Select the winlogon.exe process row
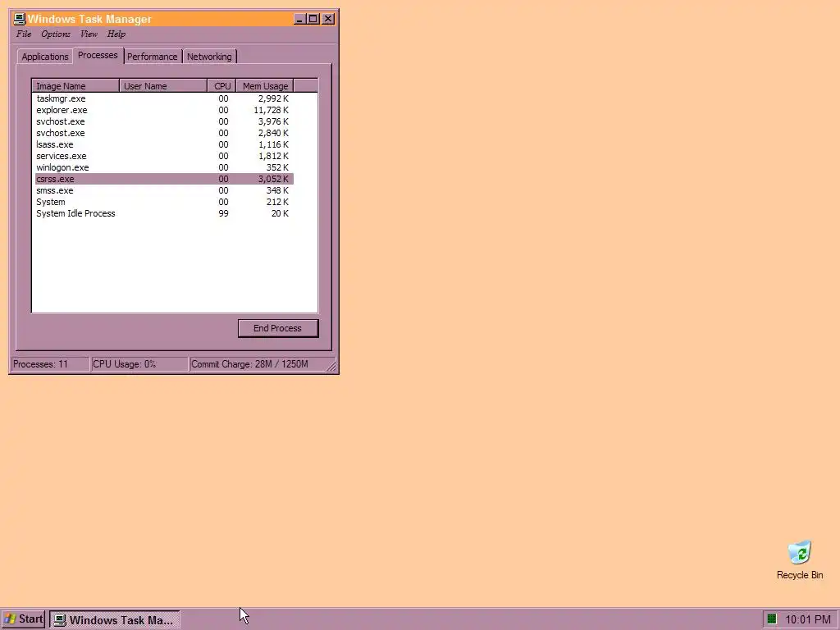This screenshot has height=630, width=840. 164,167
